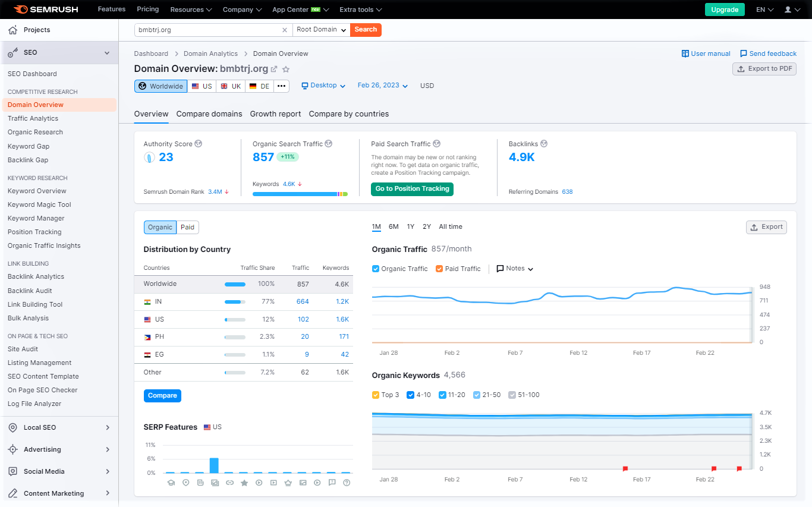Screen dimensions: 812x507
Task: Click the Go to Position Tracking button
Action: pos(413,189)
